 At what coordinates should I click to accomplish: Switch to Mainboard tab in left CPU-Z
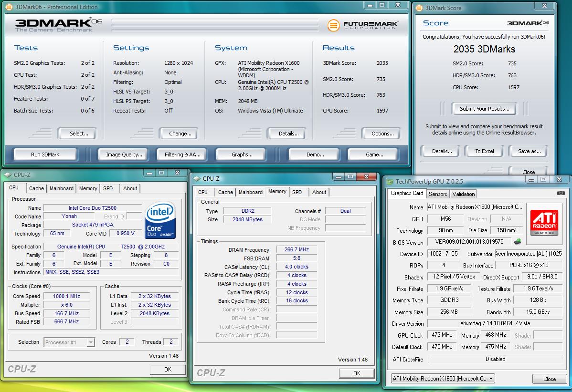[61, 188]
